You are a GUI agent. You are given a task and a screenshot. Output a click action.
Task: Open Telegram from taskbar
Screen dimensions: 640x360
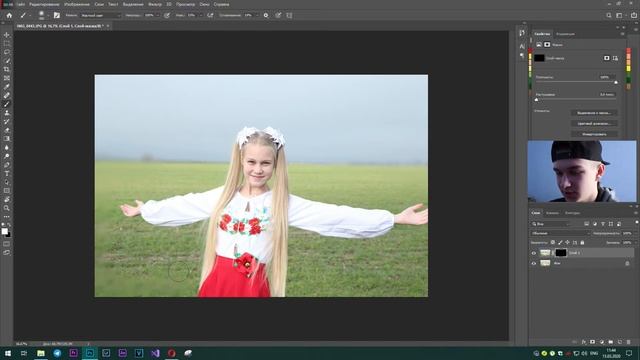coord(57,353)
